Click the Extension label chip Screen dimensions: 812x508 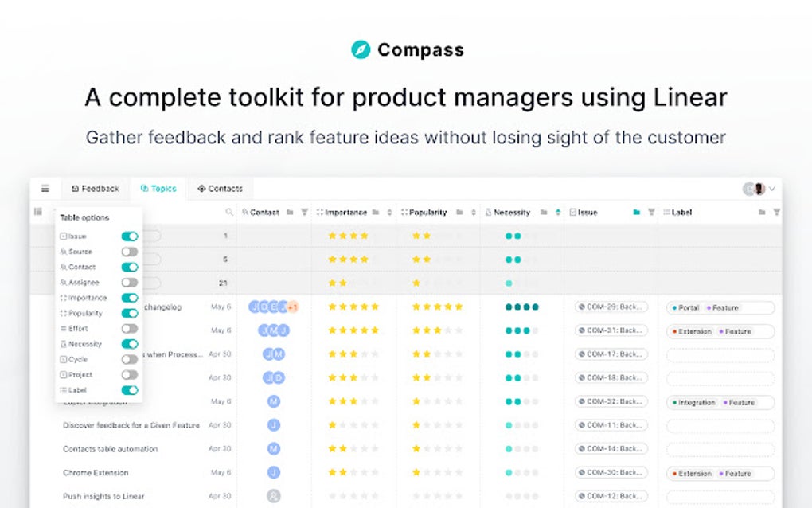(x=692, y=331)
